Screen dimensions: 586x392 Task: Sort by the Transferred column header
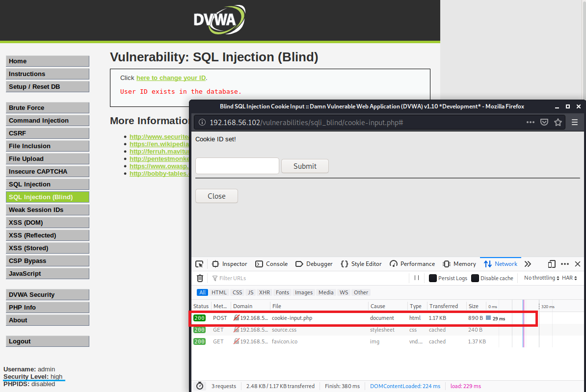point(446,306)
